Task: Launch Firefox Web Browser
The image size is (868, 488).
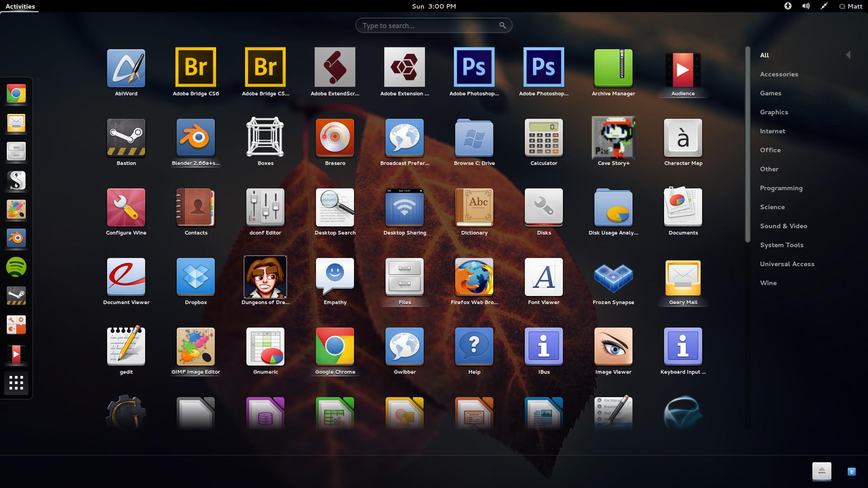Action: [474, 277]
